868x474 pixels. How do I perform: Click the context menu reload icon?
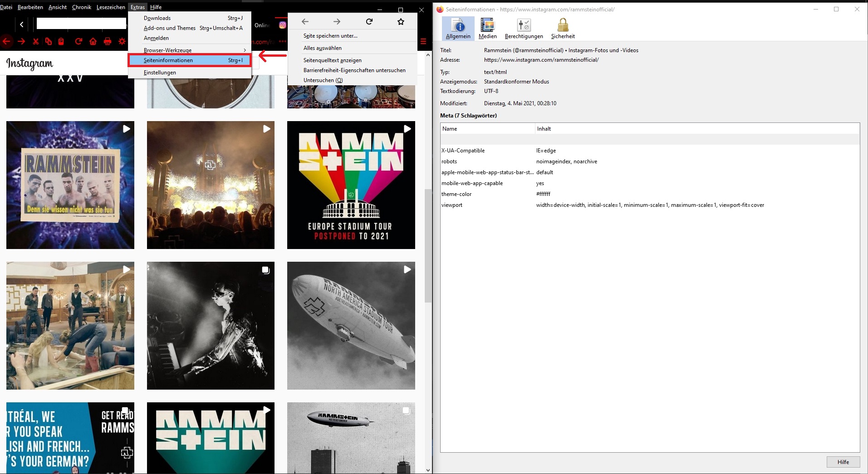pos(369,21)
